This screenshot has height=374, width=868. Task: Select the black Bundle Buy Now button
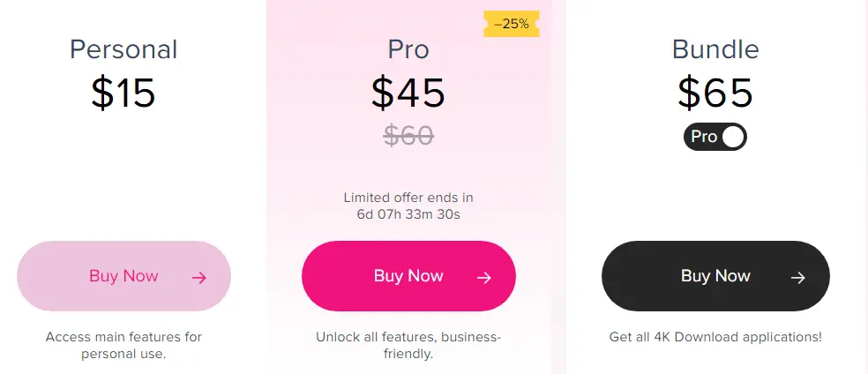click(x=715, y=276)
